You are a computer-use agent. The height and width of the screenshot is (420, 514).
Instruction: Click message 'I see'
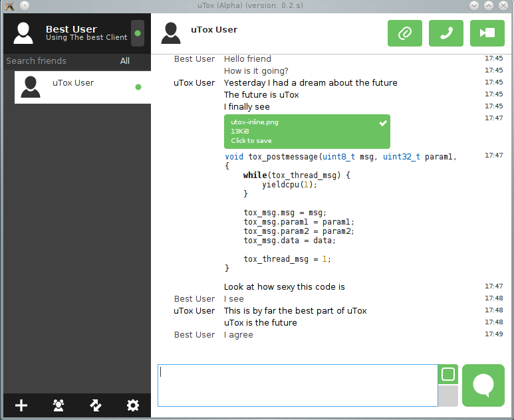click(x=233, y=299)
